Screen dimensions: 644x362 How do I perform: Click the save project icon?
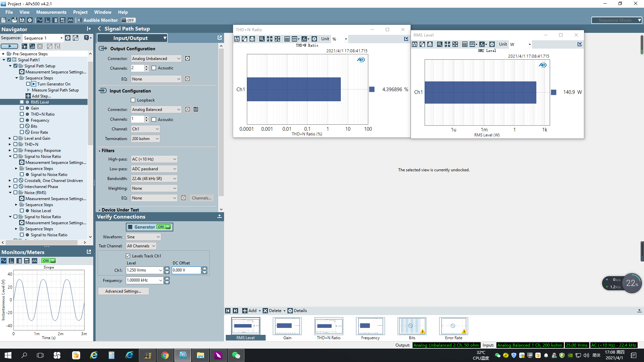pos(22,20)
